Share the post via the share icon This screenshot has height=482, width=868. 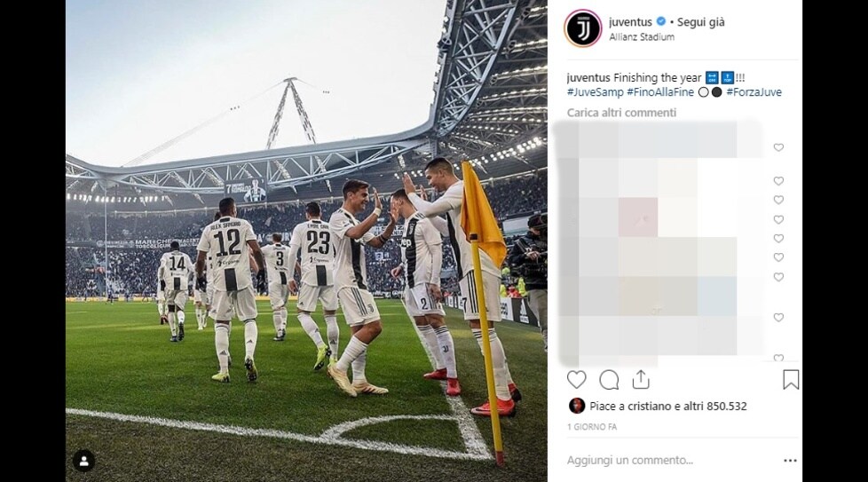pos(641,380)
